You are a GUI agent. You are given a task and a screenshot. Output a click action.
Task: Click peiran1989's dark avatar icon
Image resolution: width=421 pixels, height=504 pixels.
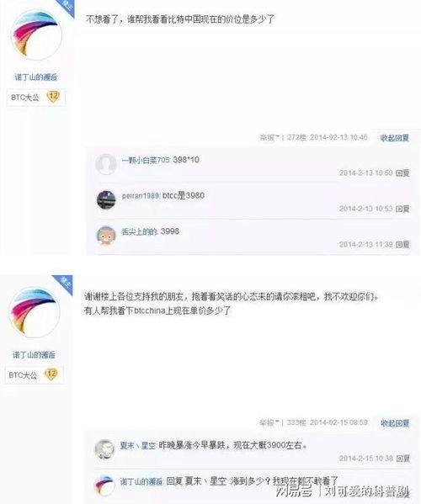(106, 199)
